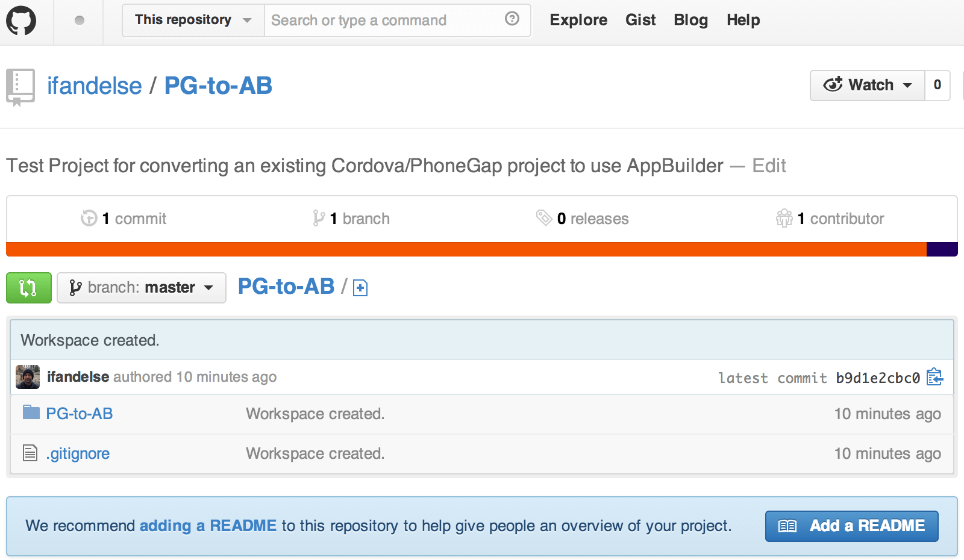Click the green compare and review button
Image resolution: width=964 pixels, height=560 pixels.
(x=28, y=288)
